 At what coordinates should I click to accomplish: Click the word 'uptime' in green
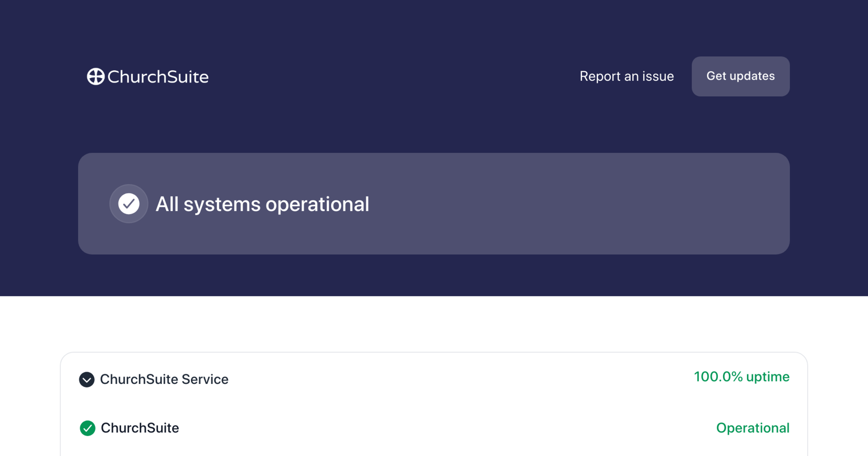[768, 377]
